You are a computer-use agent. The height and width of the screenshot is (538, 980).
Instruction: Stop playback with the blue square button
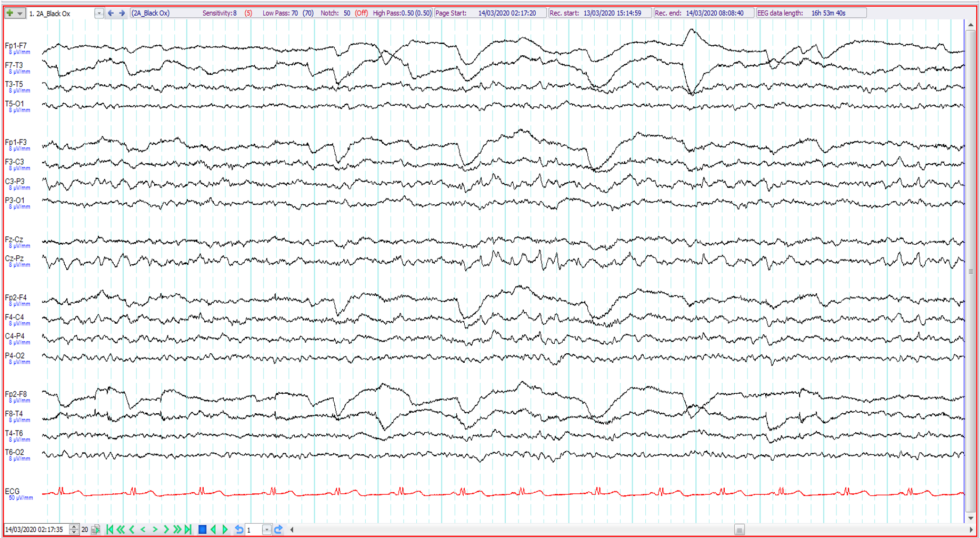(x=202, y=530)
